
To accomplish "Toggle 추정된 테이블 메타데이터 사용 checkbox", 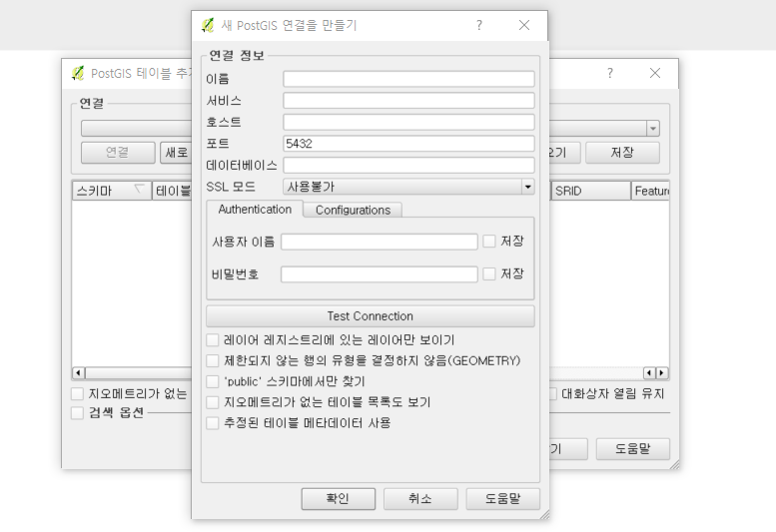I will coord(213,423).
